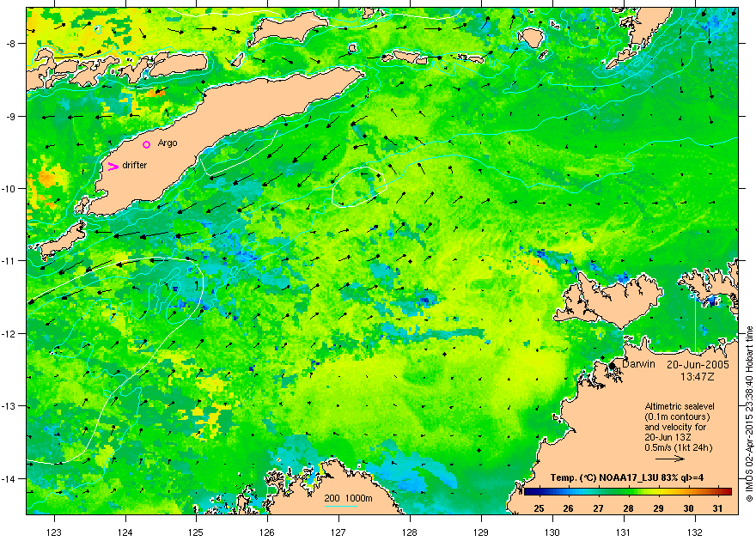Click the 'Temp. (°C) NOAA17_L3U' colorbar title
This screenshot has height=541, width=756.
coord(627,478)
